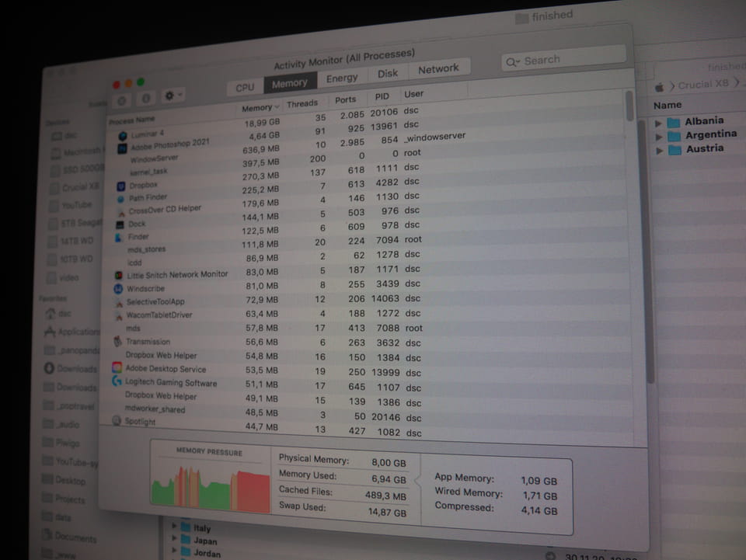
Task: Click the process info toolbar button
Action: tap(145, 99)
